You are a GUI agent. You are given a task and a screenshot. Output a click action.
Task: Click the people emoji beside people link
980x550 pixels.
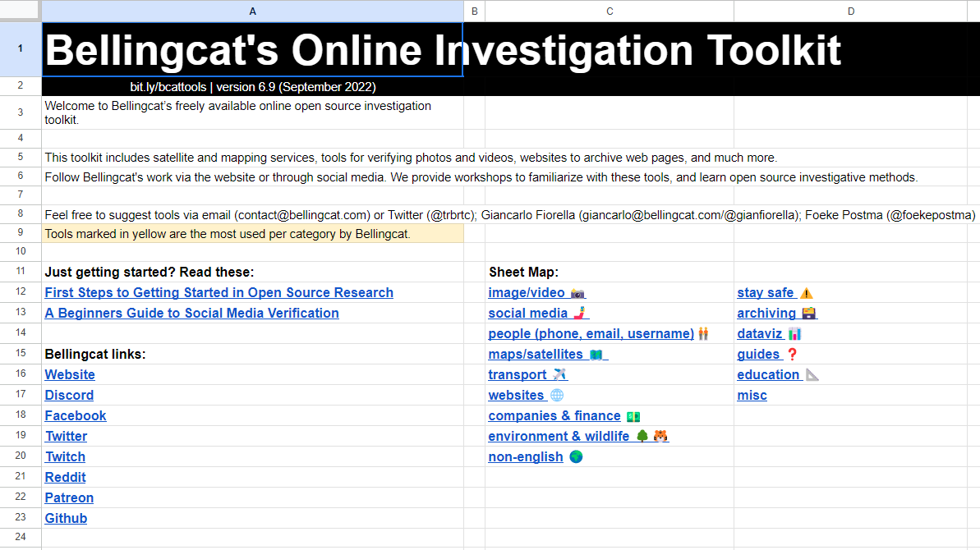click(x=704, y=334)
